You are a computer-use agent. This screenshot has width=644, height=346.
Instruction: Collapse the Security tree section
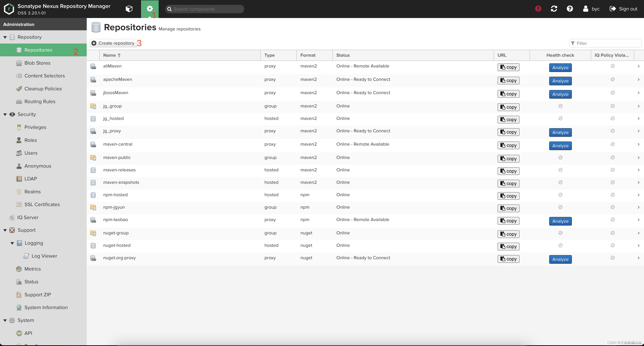pos(5,114)
